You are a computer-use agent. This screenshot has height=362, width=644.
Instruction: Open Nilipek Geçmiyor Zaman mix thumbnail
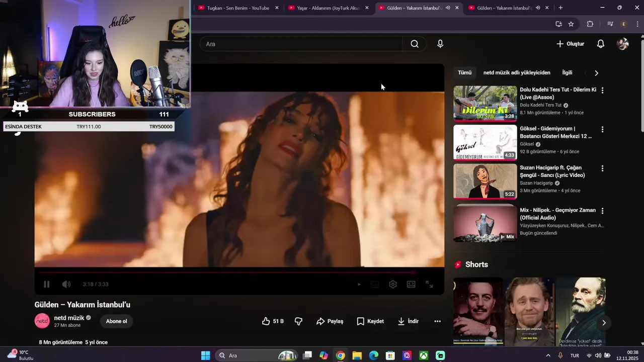tap(485, 224)
